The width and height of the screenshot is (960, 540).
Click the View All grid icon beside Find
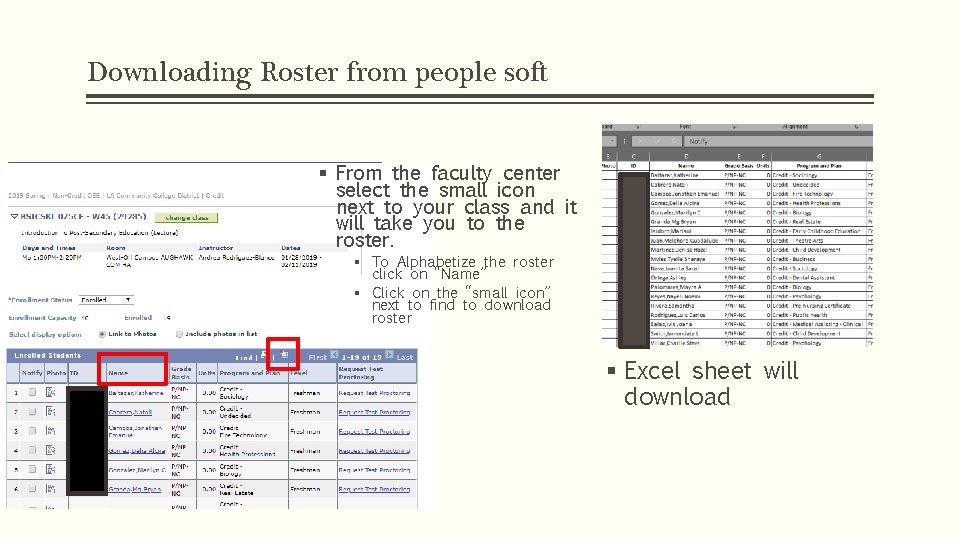tap(263, 355)
